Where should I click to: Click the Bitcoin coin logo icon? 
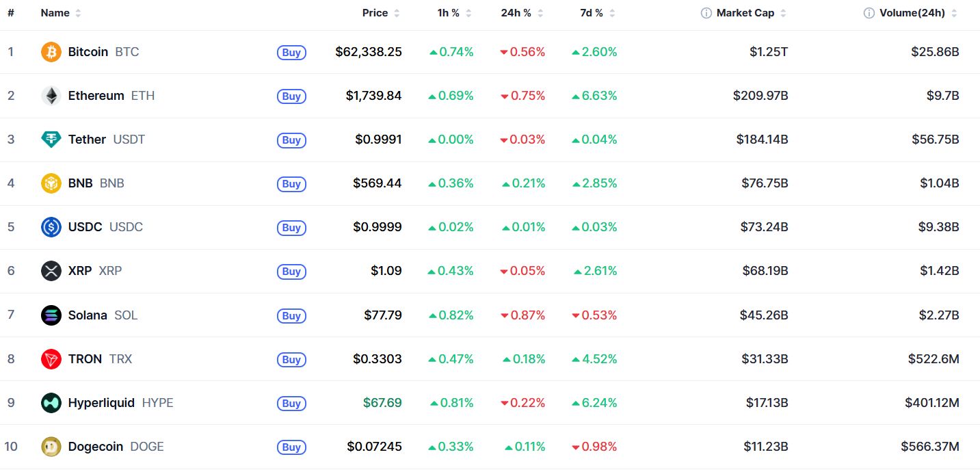pyautogui.click(x=51, y=52)
